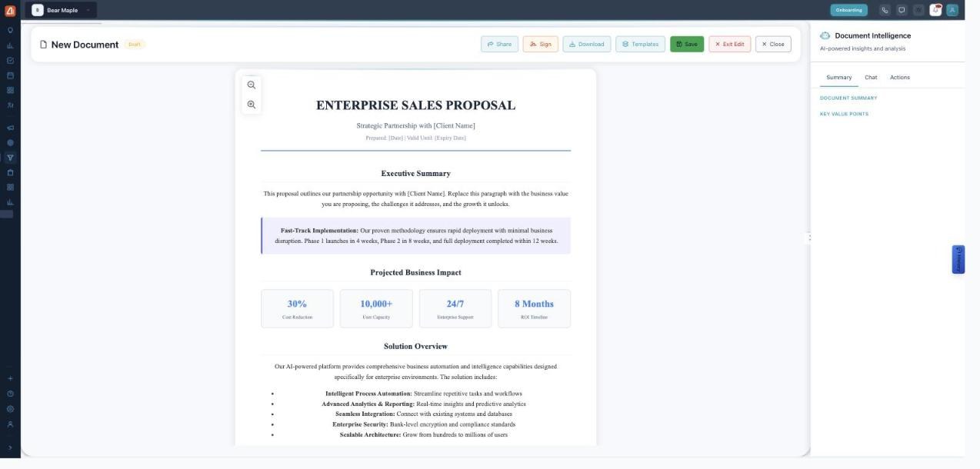Viewport: 980px width, 469px height.
Task: Click the orange app logo in the sidebar
Action: coord(10,11)
